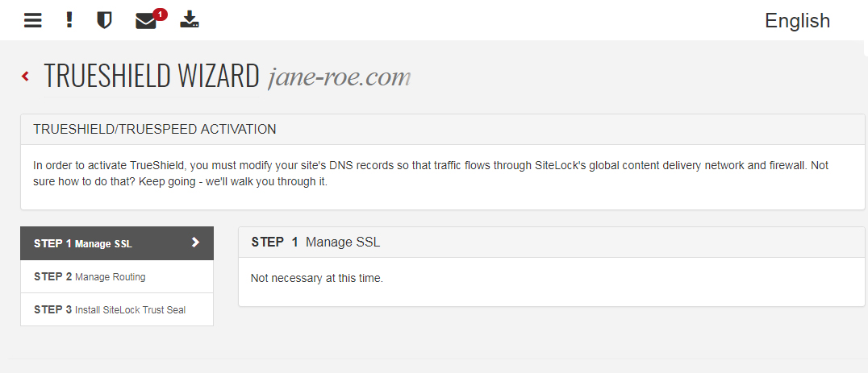Click the TrueShield Wizard page title
Image resolution: width=868 pixels, height=373 pixels.
[x=152, y=76]
